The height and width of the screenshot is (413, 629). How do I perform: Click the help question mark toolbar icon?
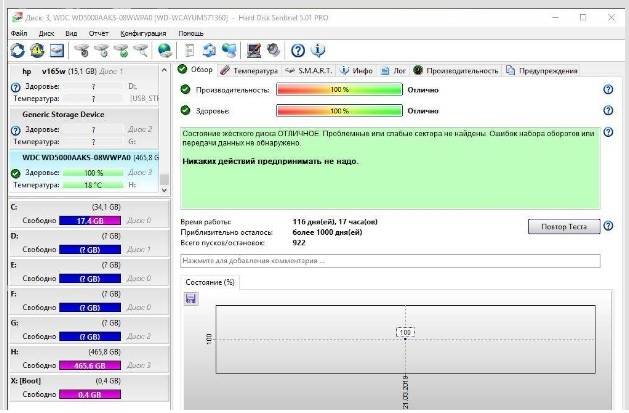[x=298, y=50]
